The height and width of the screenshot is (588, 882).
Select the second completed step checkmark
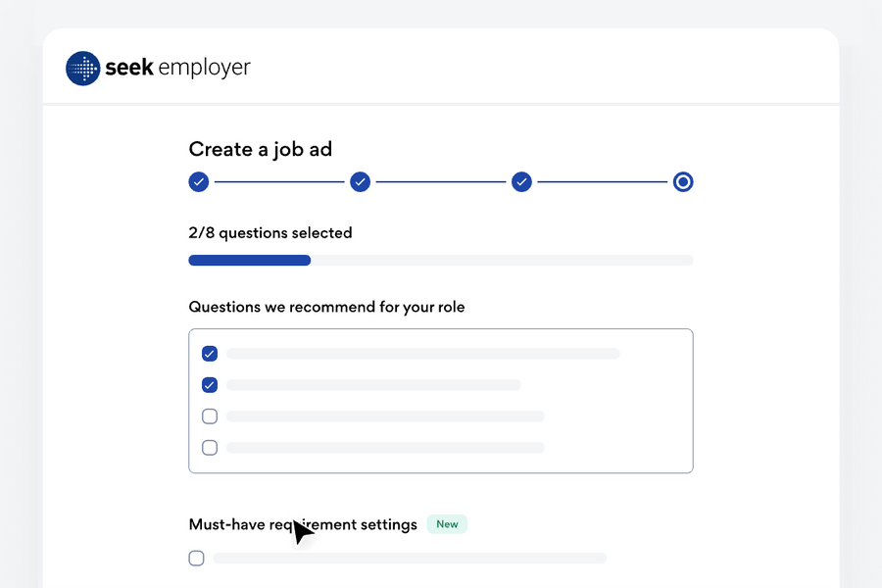[361, 181]
